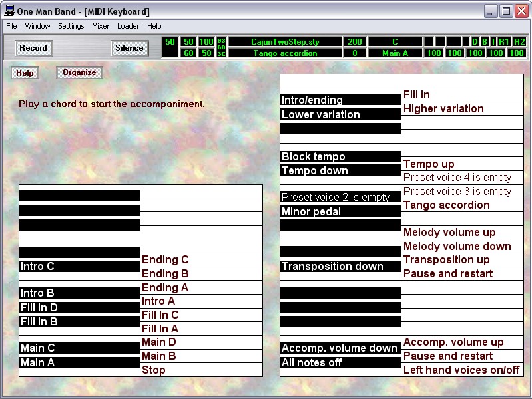Screen dimensions: 532x399
Task: Click the Preset voice 4 is empty key
Action: (x=463, y=178)
